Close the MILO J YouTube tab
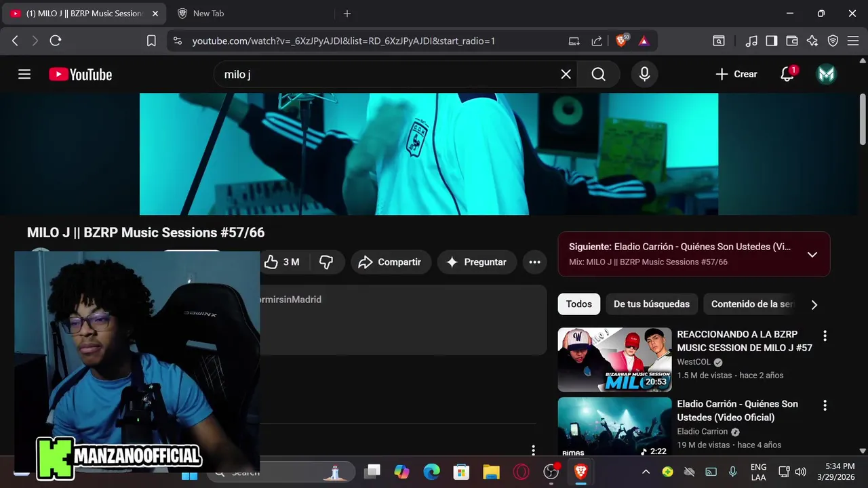Screen dimensions: 868x488 point(155,14)
